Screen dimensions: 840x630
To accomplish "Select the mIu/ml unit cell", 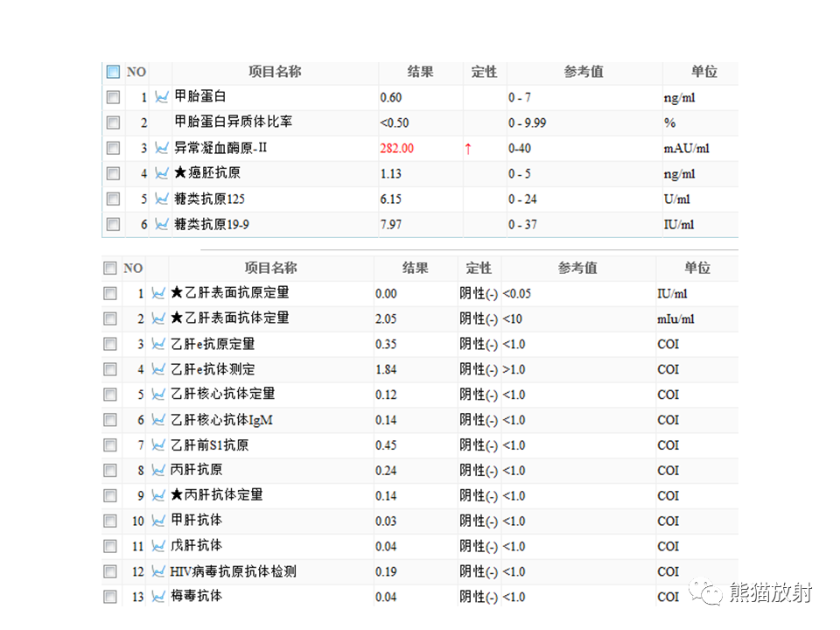I will click(675, 318).
